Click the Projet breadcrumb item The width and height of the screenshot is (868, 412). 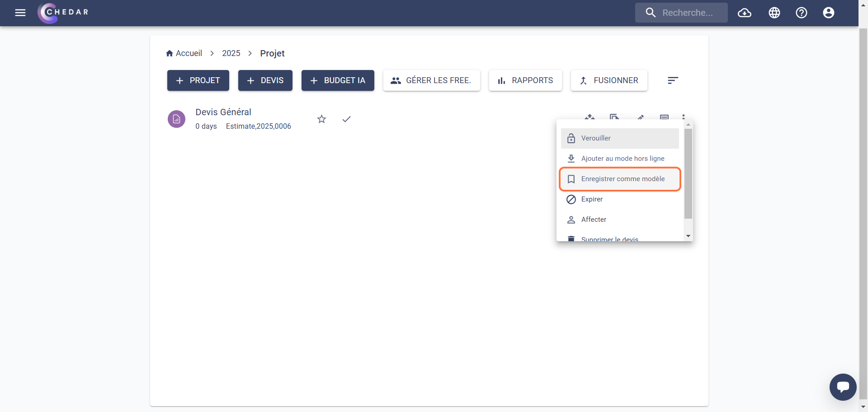coord(272,53)
